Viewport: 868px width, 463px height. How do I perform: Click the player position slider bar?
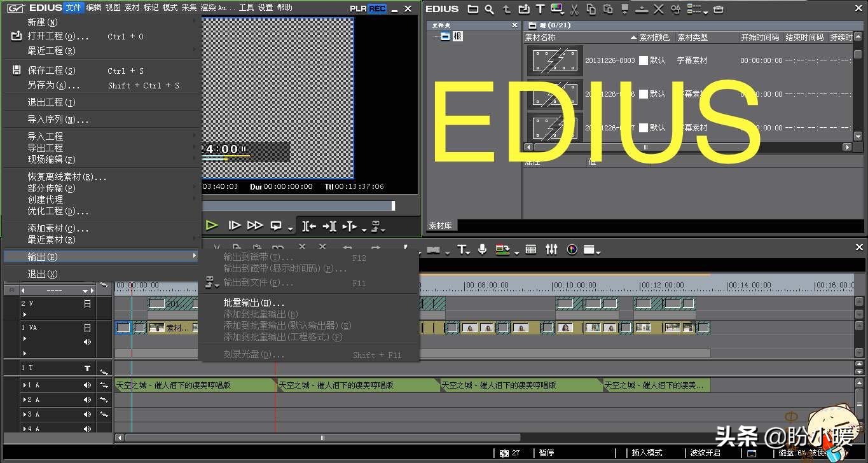coord(299,205)
